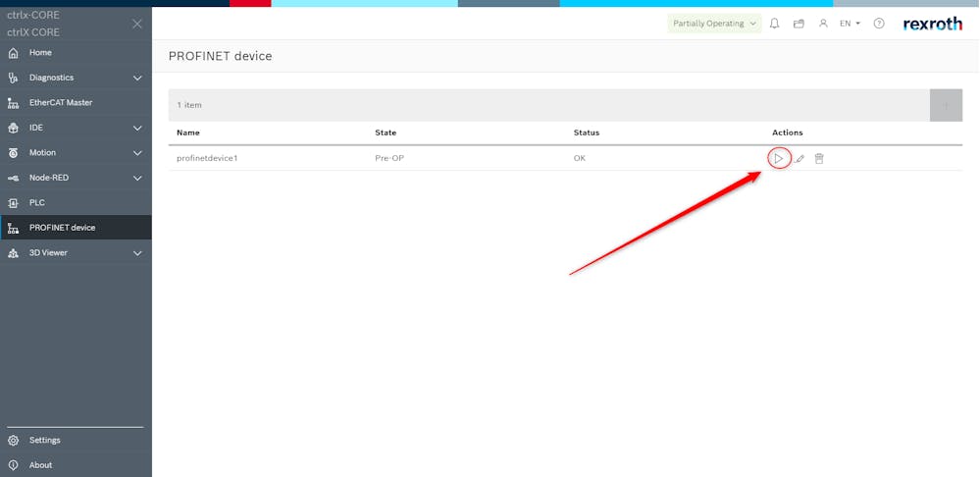
Task: Click the Node-RED icon in sidebar
Action: click(13, 179)
